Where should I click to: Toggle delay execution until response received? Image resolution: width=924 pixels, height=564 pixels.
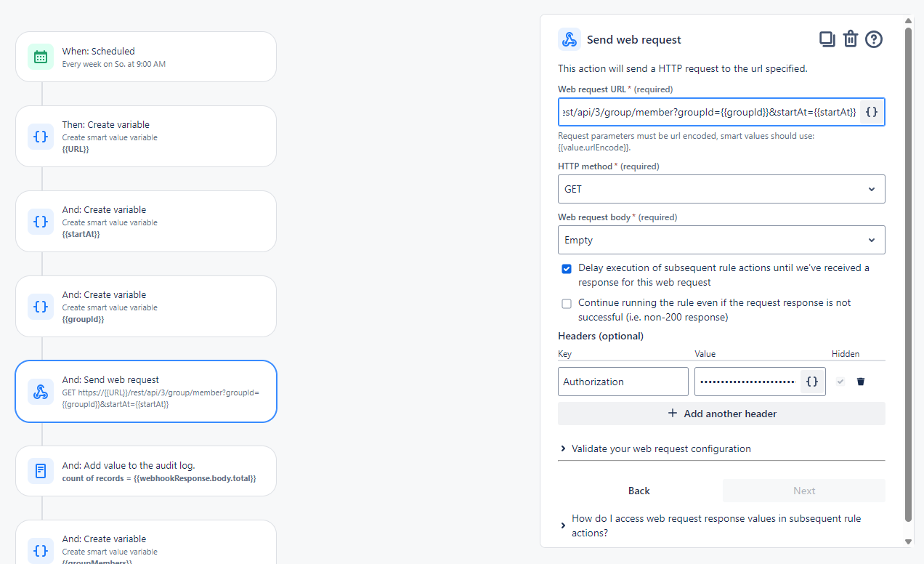tap(567, 269)
